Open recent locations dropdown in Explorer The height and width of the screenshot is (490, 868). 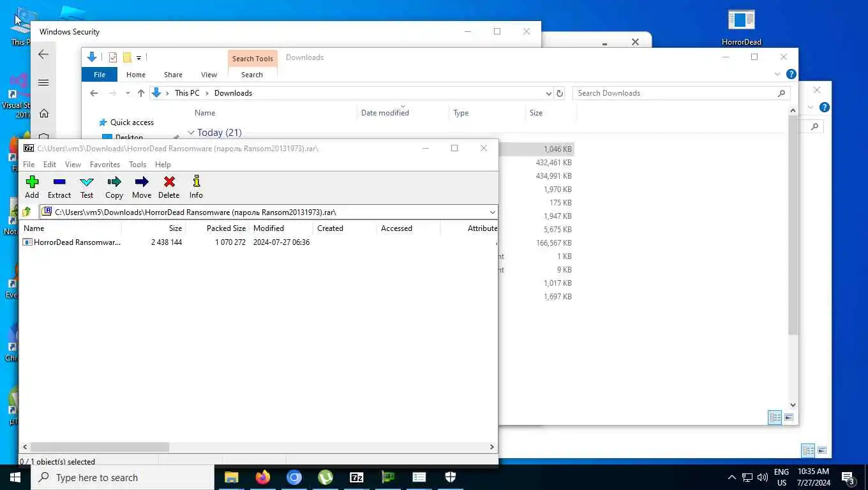click(x=128, y=93)
